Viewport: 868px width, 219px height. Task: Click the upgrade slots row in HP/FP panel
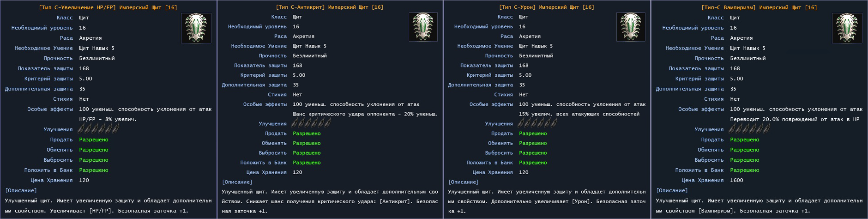(x=99, y=129)
